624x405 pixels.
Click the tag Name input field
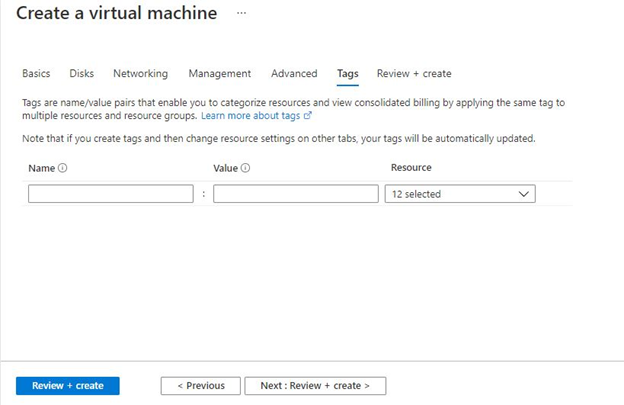tap(111, 194)
